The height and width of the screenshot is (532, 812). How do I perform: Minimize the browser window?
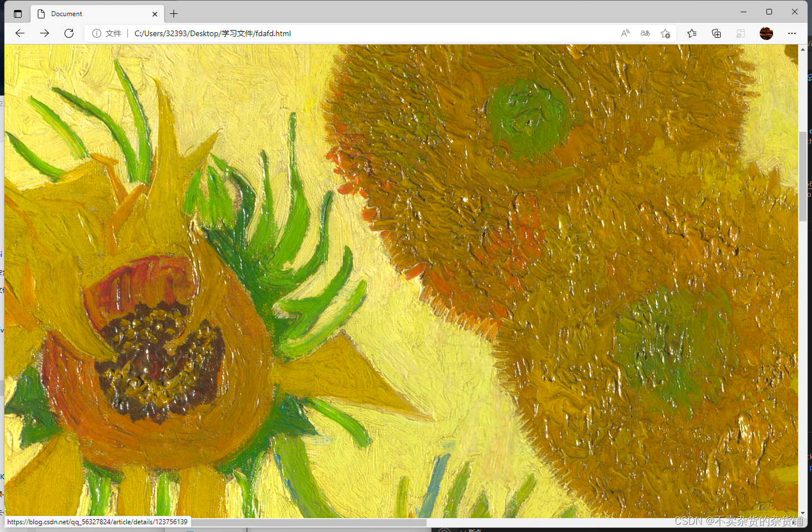click(744, 12)
